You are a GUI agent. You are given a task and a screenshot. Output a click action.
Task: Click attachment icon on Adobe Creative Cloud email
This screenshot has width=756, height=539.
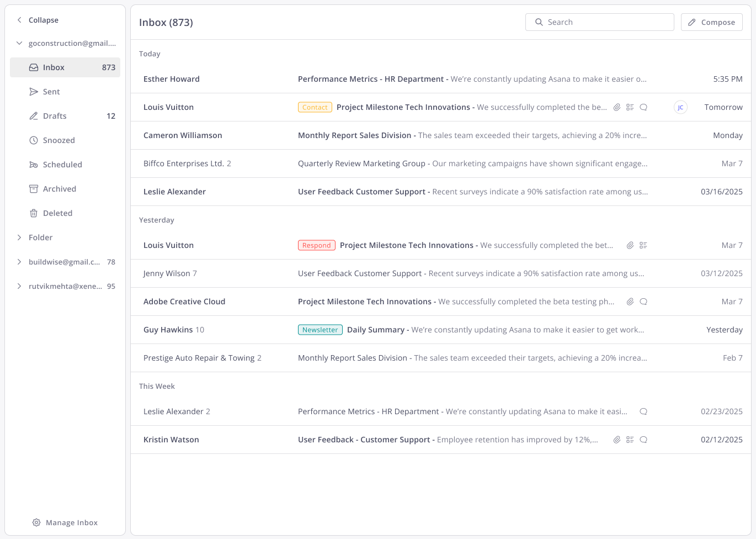pos(630,302)
